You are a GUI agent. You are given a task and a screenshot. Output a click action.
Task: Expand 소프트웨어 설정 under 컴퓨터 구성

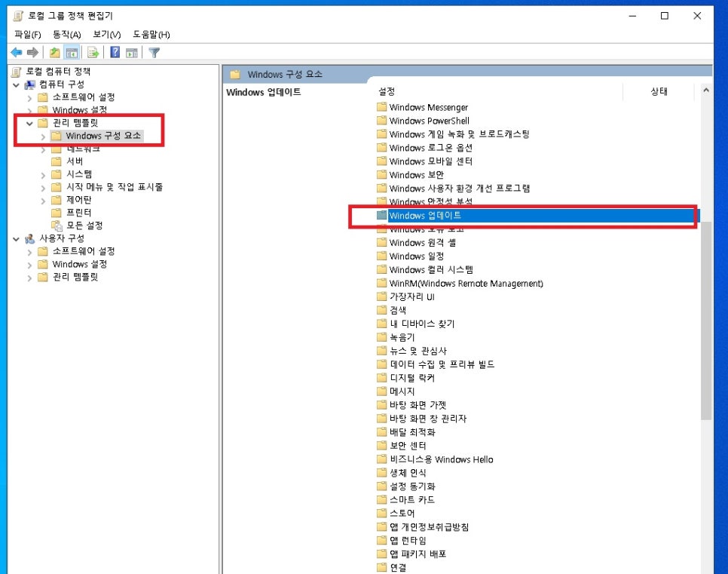(29, 98)
